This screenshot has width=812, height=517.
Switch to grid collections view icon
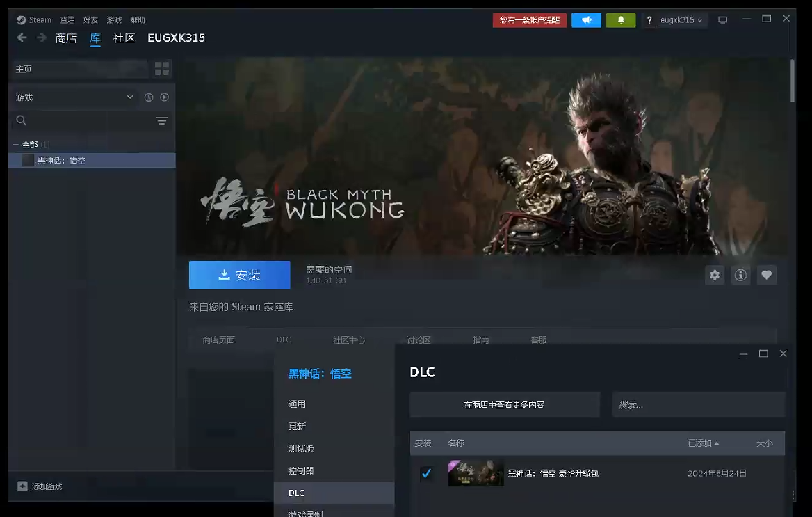point(161,68)
